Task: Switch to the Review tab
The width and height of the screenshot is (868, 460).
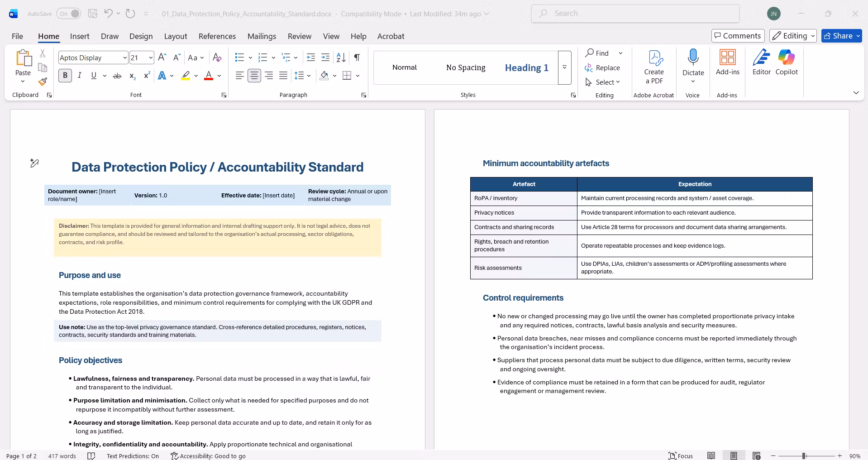Action: (300, 36)
